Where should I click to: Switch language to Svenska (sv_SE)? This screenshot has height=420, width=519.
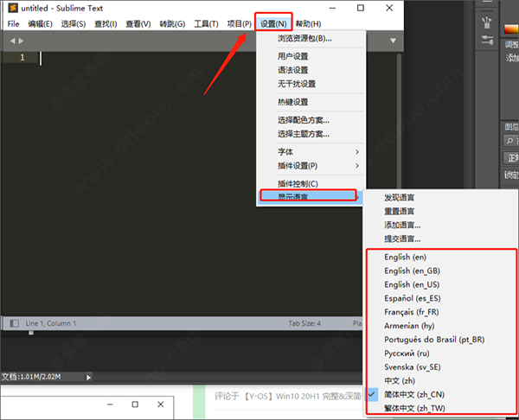(440, 367)
